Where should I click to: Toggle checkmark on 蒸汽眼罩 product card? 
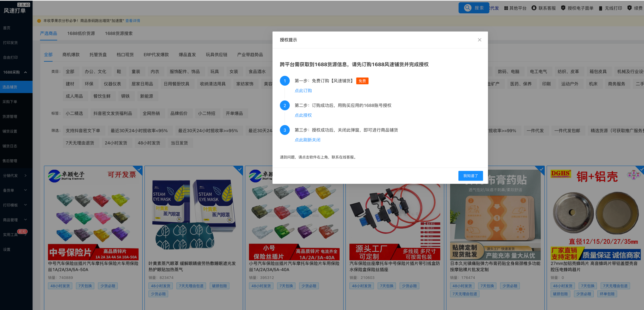240,169
